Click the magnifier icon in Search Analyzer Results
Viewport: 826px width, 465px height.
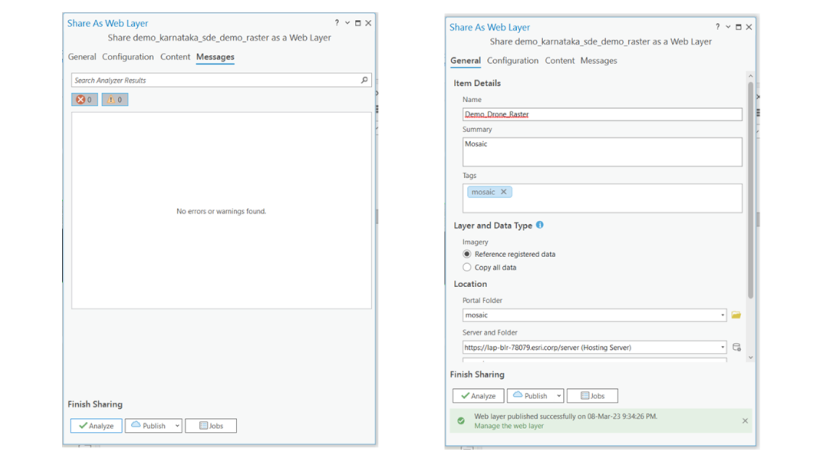(x=364, y=80)
